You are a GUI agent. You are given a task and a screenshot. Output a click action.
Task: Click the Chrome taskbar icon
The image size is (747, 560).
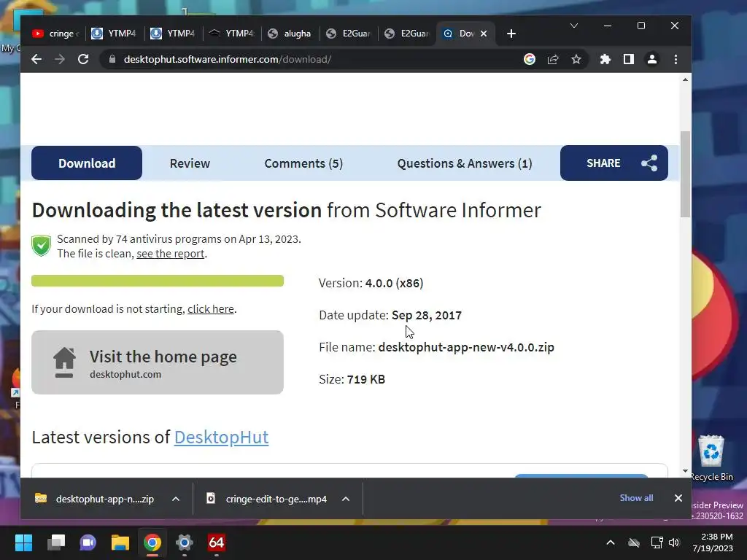click(x=152, y=542)
